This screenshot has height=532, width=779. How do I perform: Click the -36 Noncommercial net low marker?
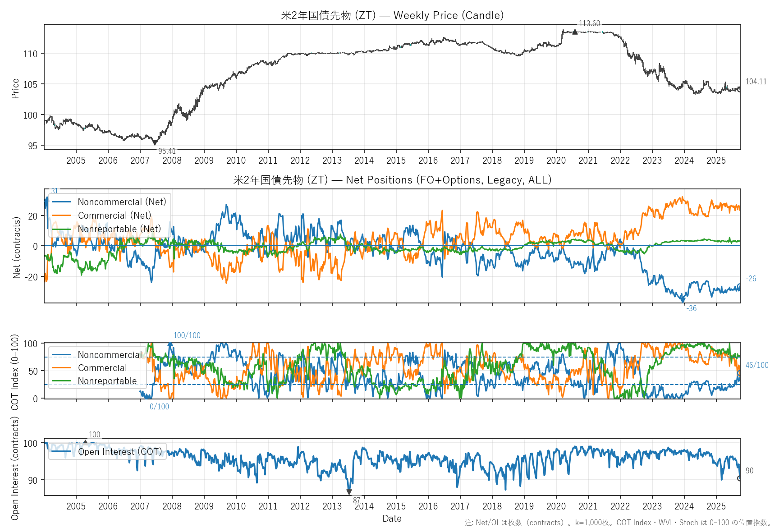pos(683,300)
